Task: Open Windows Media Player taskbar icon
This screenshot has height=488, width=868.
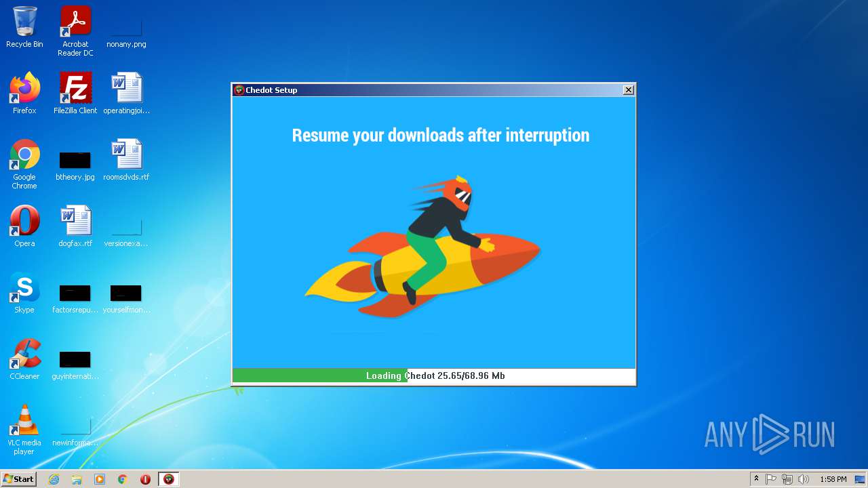Action: pos(100,479)
